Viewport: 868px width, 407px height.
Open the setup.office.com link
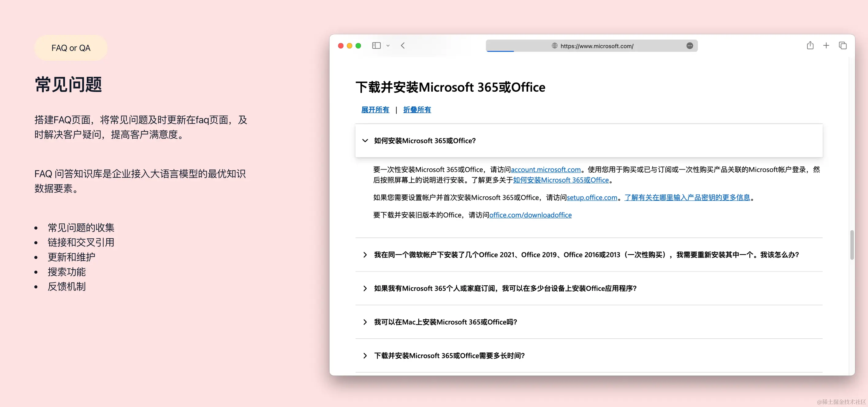(592, 198)
